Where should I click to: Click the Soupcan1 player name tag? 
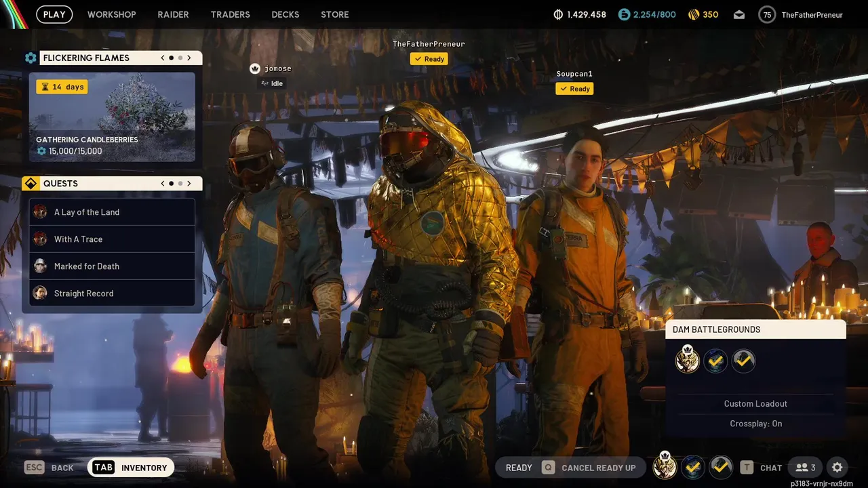point(574,74)
